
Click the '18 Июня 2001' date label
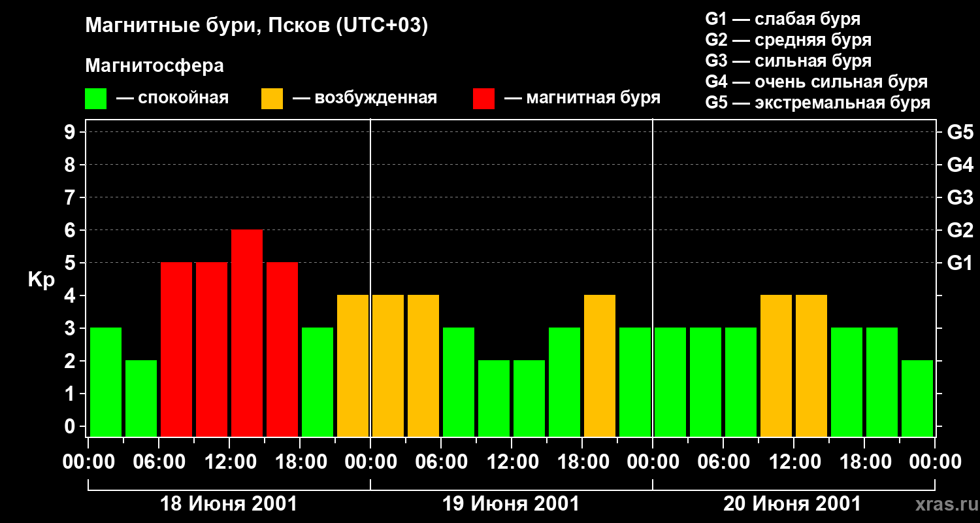coord(229,504)
